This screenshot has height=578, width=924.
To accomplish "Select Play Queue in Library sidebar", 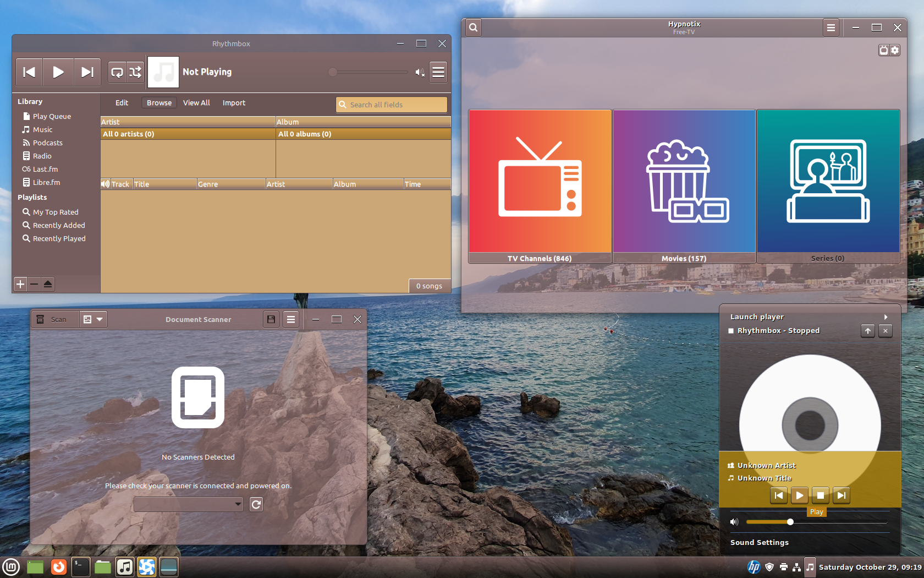I will tap(52, 116).
